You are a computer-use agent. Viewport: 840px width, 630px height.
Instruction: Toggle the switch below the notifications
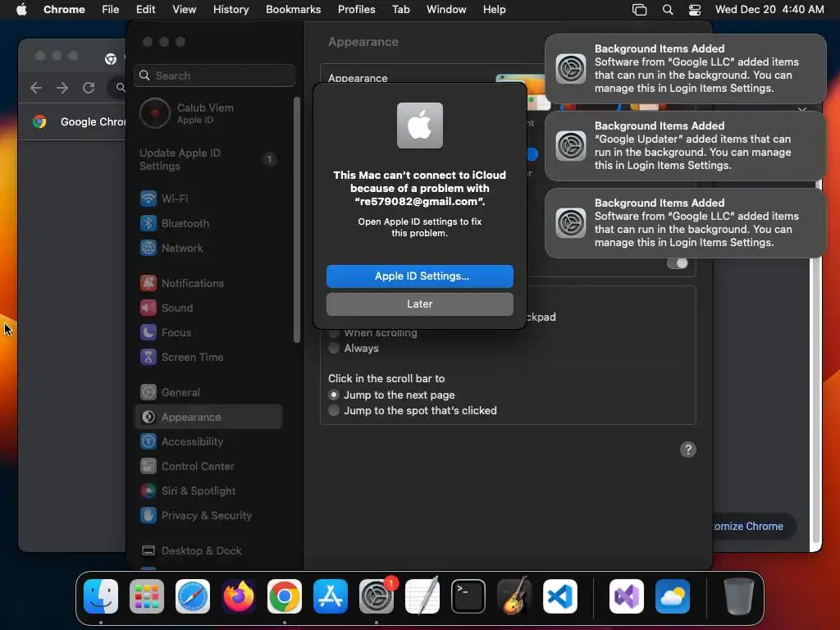click(x=678, y=263)
